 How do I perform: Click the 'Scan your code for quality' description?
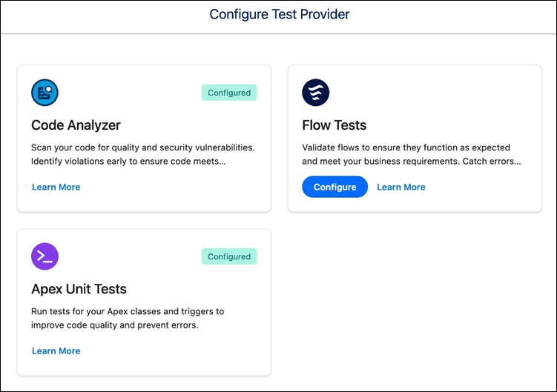[143, 154]
